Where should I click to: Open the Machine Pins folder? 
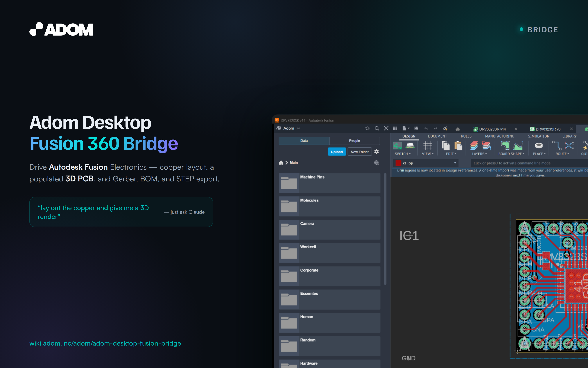(x=329, y=183)
